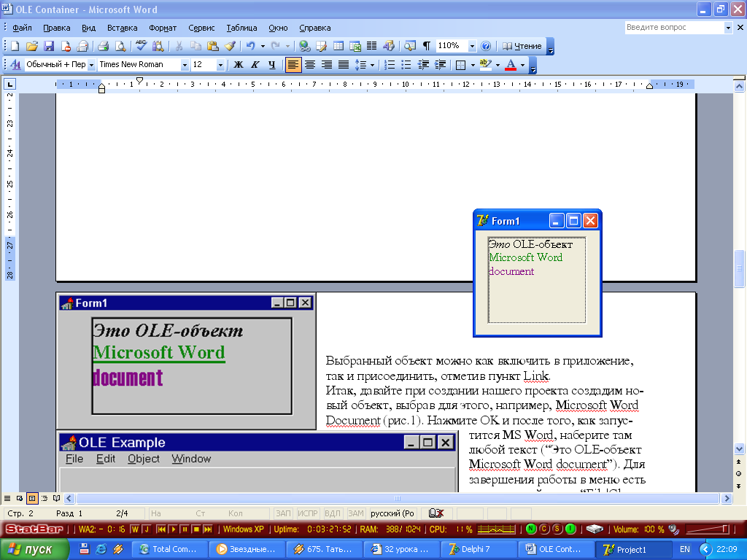Image resolution: width=747 pixels, height=560 pixels.
Task: Insert a table from the toolbar
Action: click(338, 46)
